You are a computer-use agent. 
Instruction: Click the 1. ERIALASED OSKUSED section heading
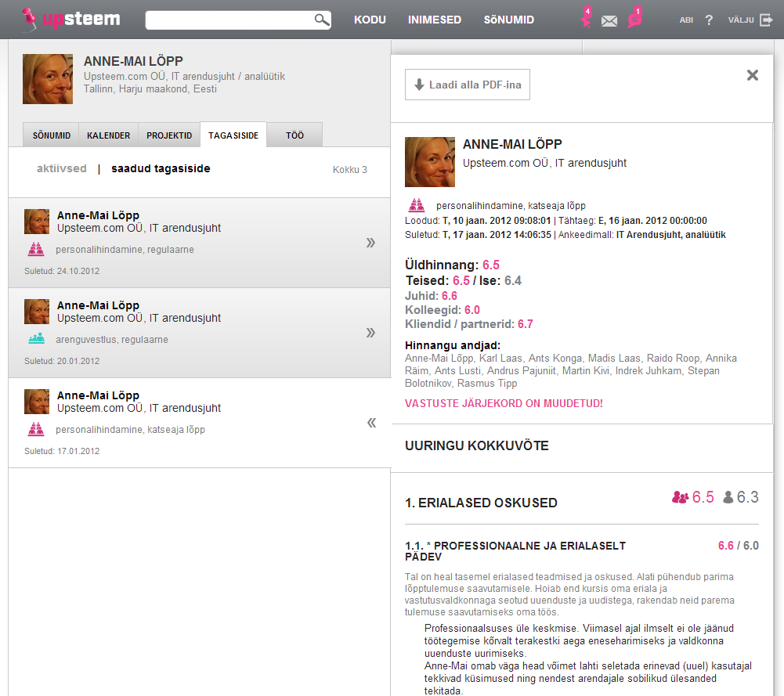481,503
